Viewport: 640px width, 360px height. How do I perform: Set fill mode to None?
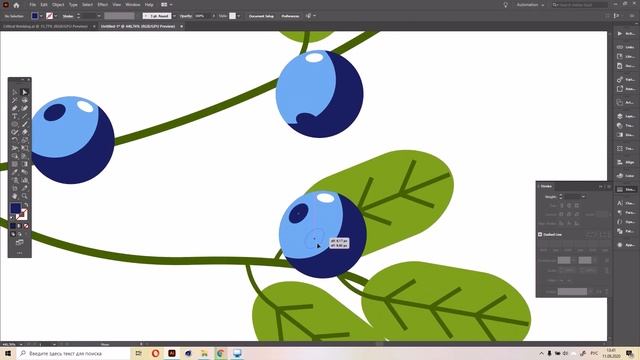pyautogui.click(x=26, y=226)
